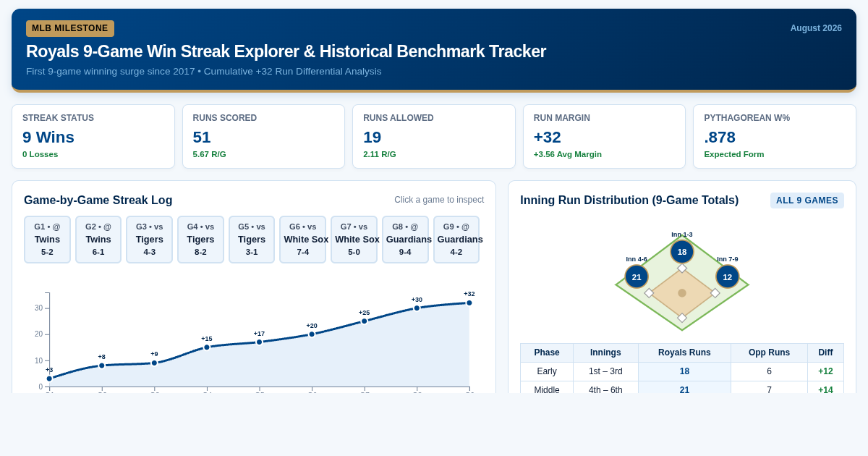Click the +17 data point on chart
Viewport: 868px width, 456px height.
tap(259, 342)
